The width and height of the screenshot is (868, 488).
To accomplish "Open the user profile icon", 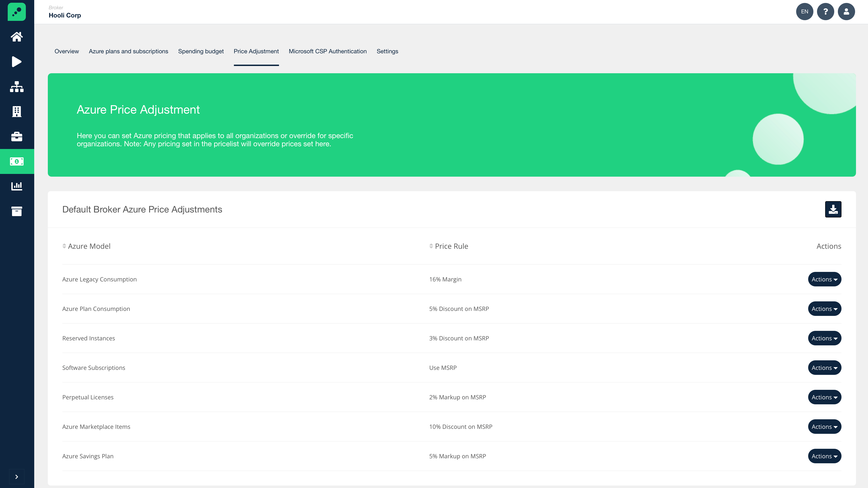I will click(846, 12).
